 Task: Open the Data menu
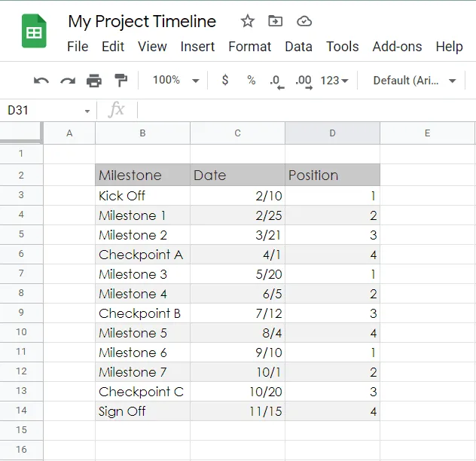click(x=298, y=47)
